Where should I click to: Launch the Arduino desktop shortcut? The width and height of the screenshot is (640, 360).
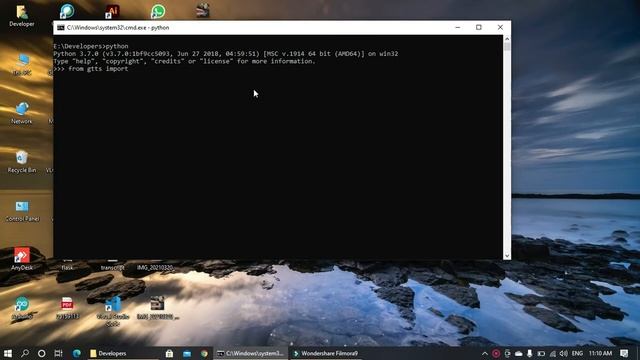pyautogui.click(x=22, y=308)
